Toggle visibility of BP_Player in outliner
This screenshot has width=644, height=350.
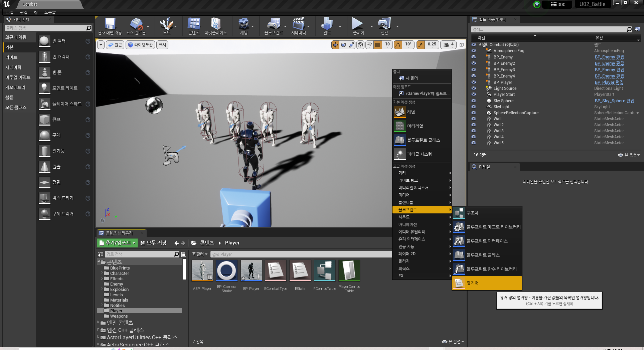(474, 82)
